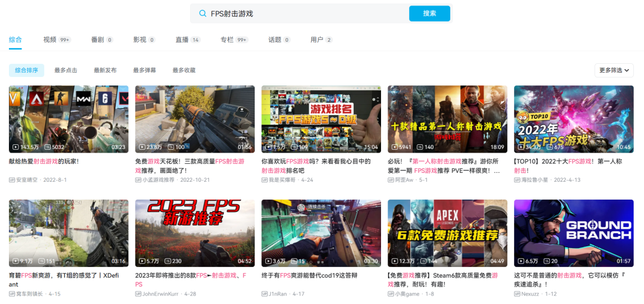
Task: Click UP badge icon beside 阿歪Aw
Action: click(x=391, y=180)
